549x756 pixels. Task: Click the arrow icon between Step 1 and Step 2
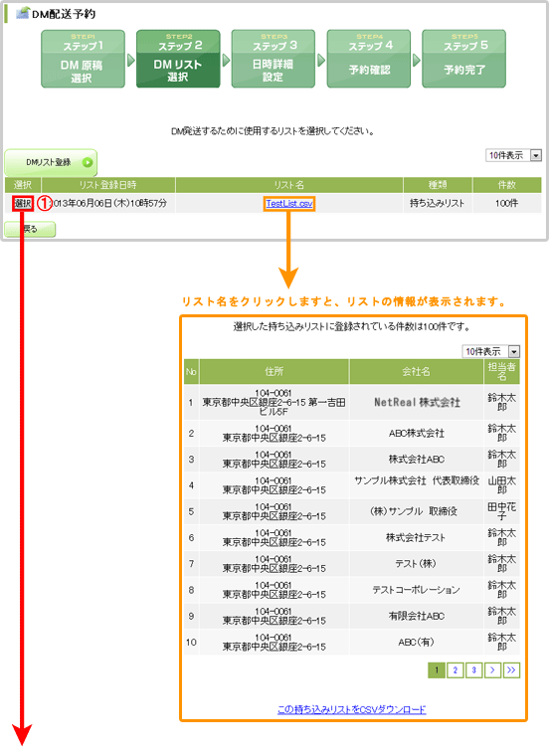[130, 61]
